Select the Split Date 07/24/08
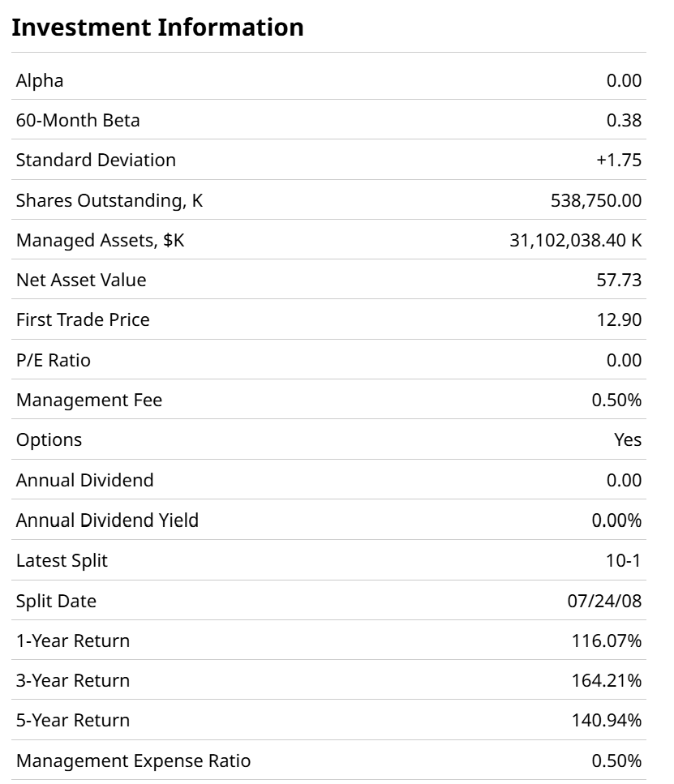This screenshot has width=674, height=784. coord(605,601)
